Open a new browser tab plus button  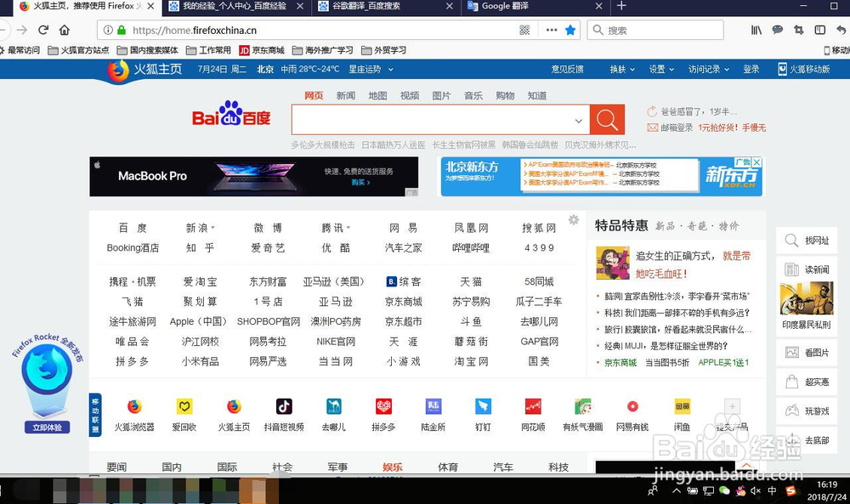pyautogui.click(x=621, y=6)
